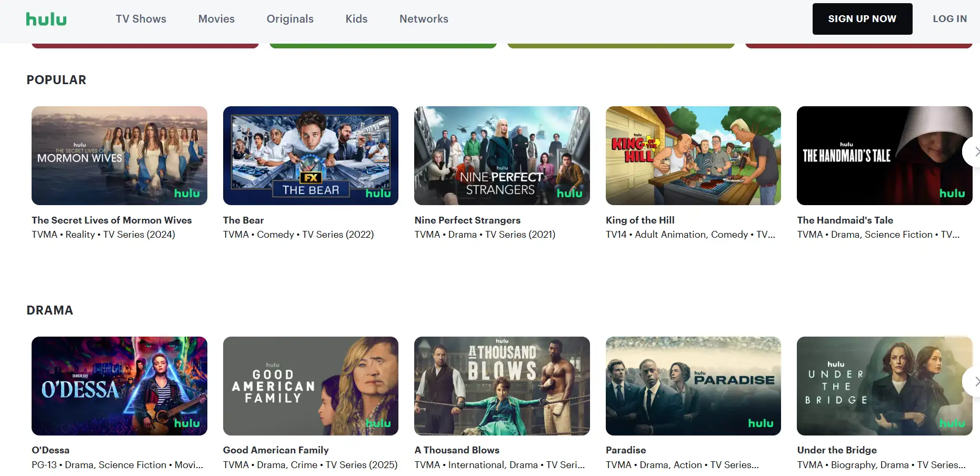Open the King of the Hill thumbnail
The image size is (980, 476).
tap(693, 156)
